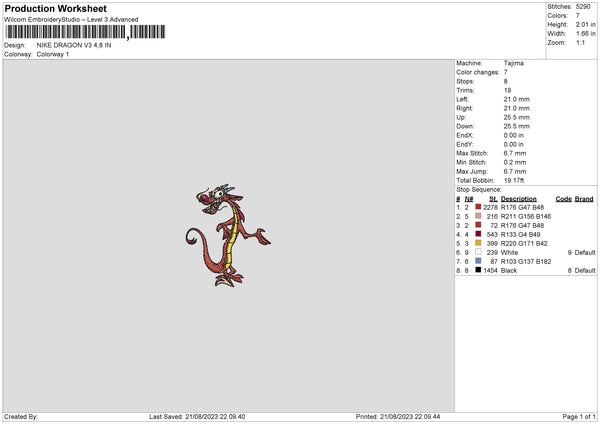Click the Description column header
The height and width of the screenshot is (424, 600).
518,199
